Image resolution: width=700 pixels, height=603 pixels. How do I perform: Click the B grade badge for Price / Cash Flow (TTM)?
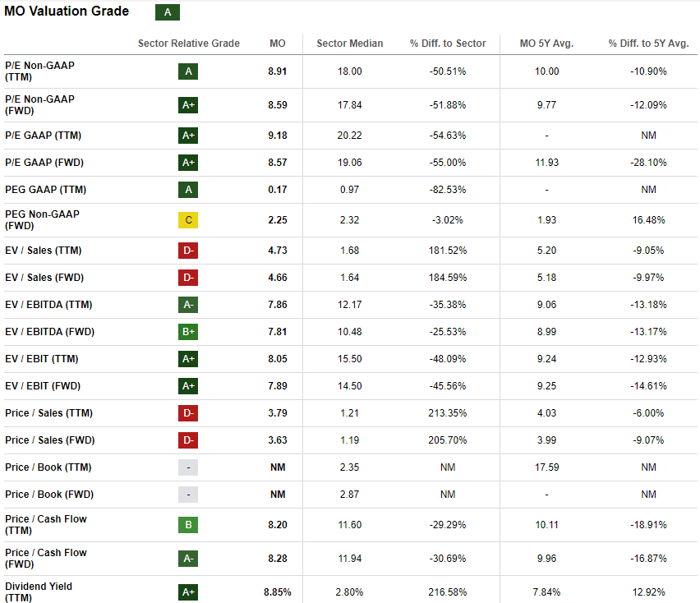[188, 525]
